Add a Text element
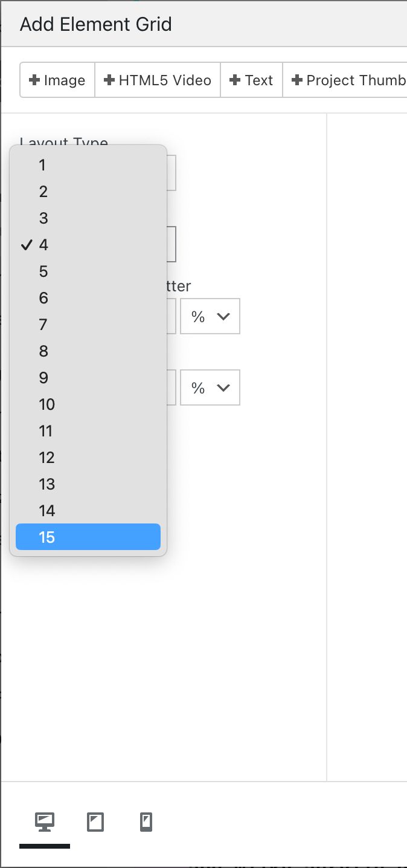 [251, 79]
